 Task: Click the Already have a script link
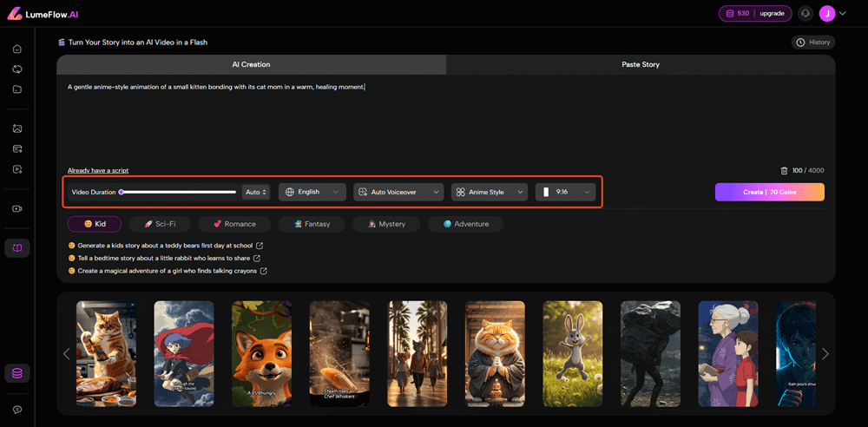(98, 170)
